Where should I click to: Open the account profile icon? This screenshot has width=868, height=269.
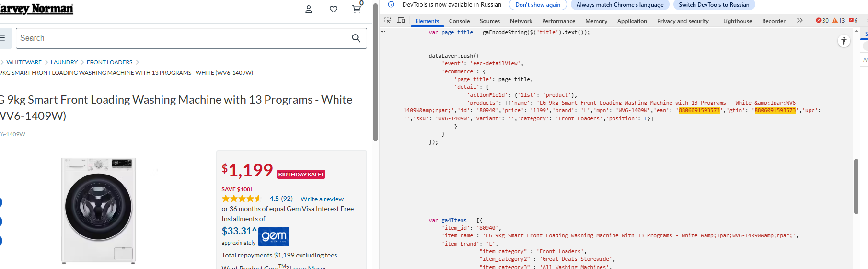coord(309,9)
